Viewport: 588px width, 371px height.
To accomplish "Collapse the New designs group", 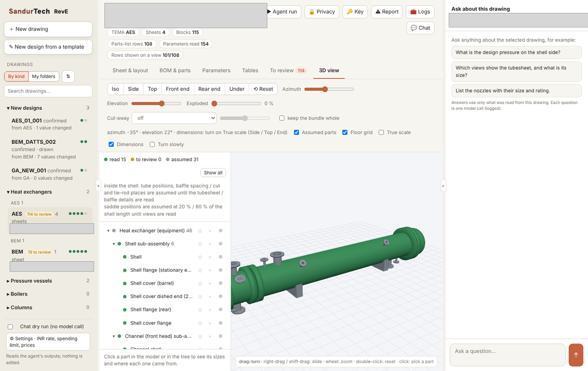I will tap(48, 108).
